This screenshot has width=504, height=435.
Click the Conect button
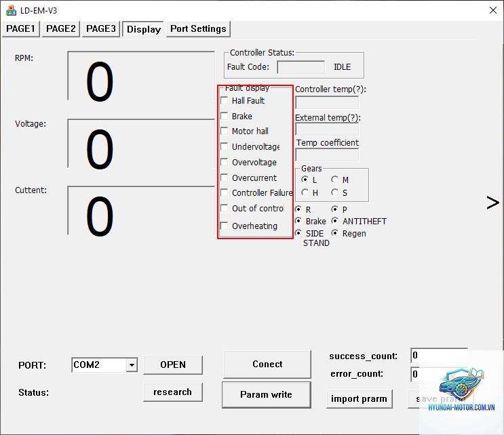(267, 364)
